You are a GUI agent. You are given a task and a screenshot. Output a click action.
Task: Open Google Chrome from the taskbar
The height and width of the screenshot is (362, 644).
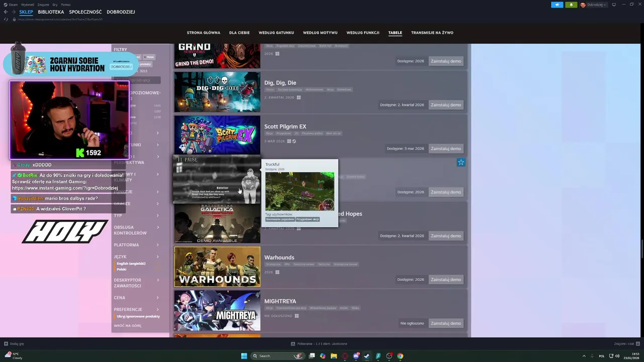click(400, 356)
